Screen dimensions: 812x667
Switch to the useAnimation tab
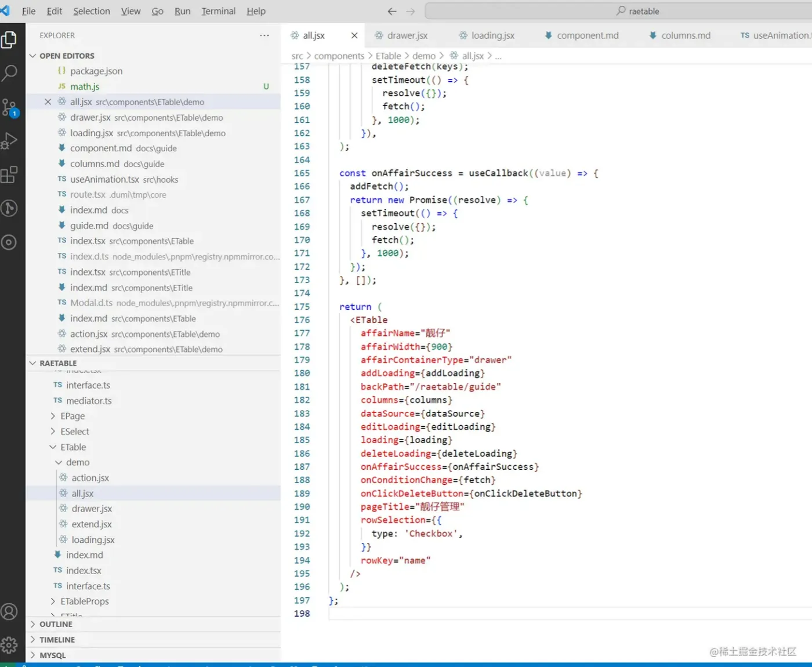(x=775, y=35)
